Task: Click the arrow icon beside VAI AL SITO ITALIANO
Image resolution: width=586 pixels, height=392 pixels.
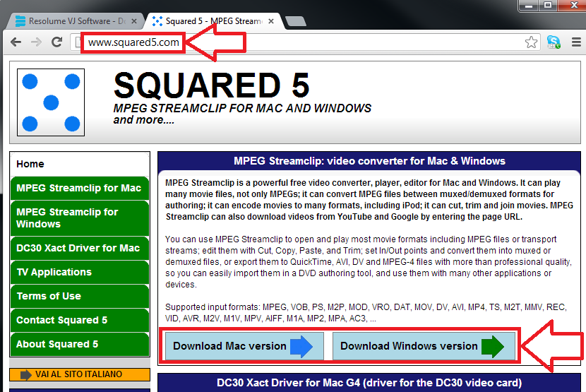Action: 26,374
